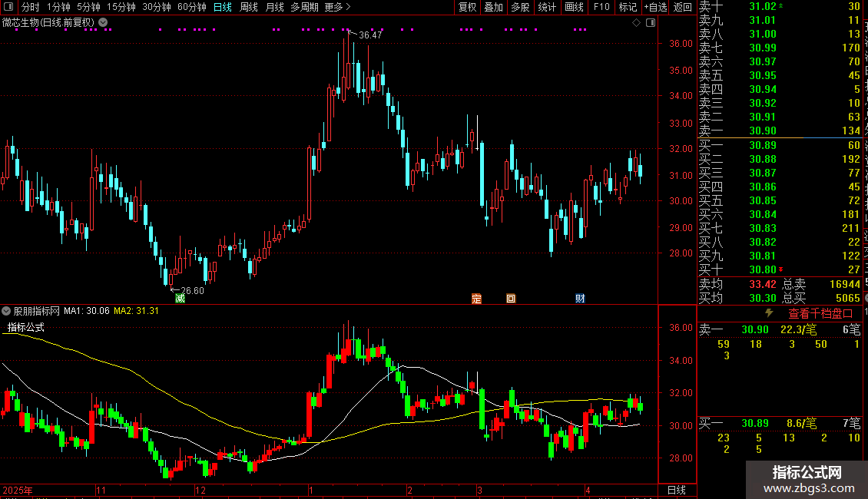Open 统计 statistics tool

pyautogui.click(x=547, y=7)
